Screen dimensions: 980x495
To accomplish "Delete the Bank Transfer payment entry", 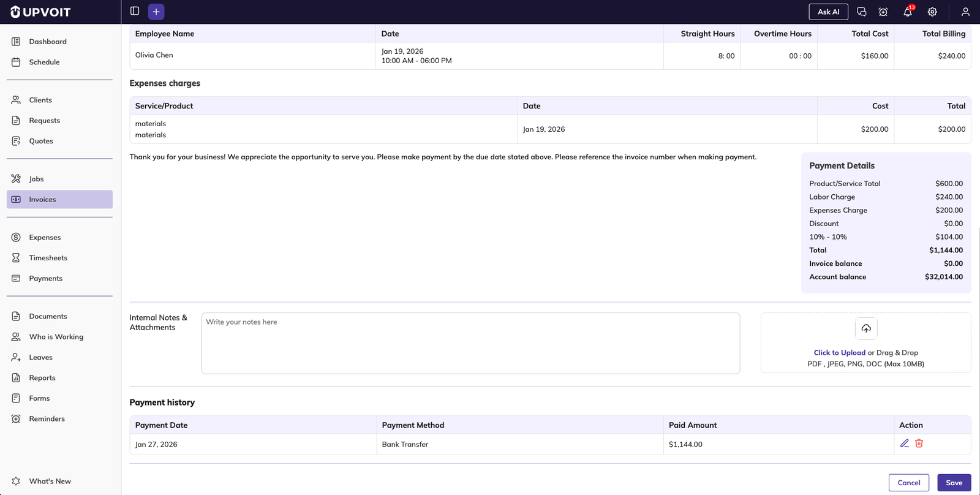I will click(x=919, y=444).
